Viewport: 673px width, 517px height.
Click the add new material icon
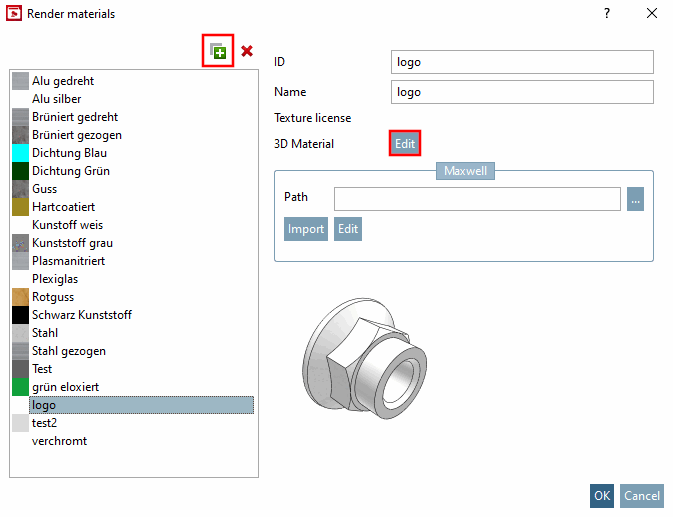(218, 51)
